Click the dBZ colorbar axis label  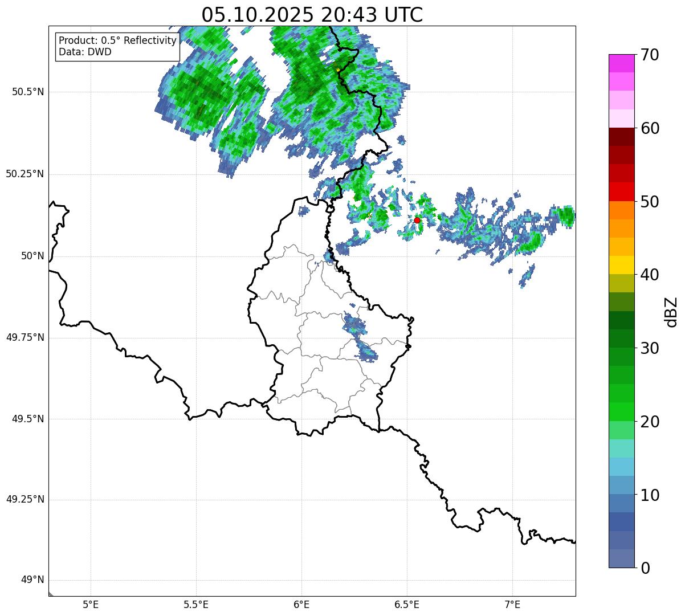(x=671, y=312)
